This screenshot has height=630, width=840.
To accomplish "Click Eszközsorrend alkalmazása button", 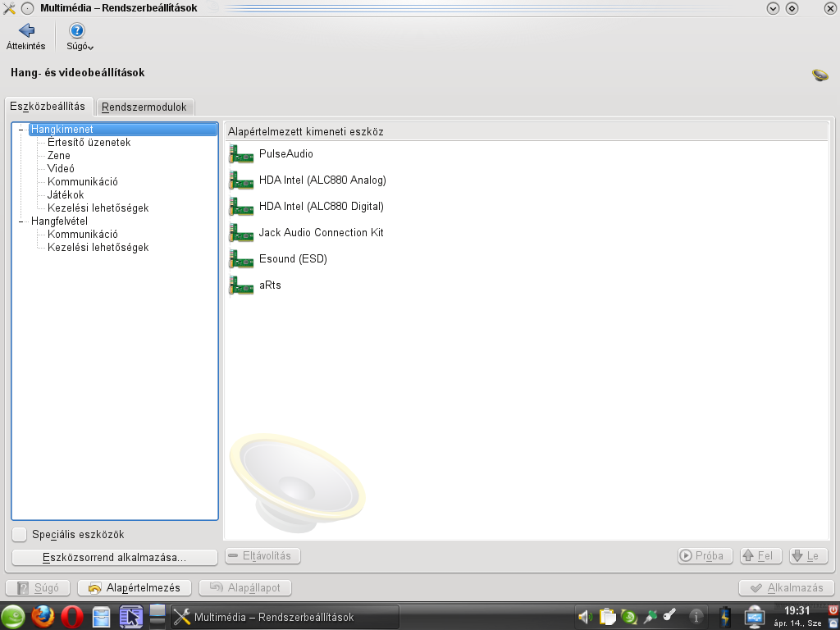I will 115,557.
